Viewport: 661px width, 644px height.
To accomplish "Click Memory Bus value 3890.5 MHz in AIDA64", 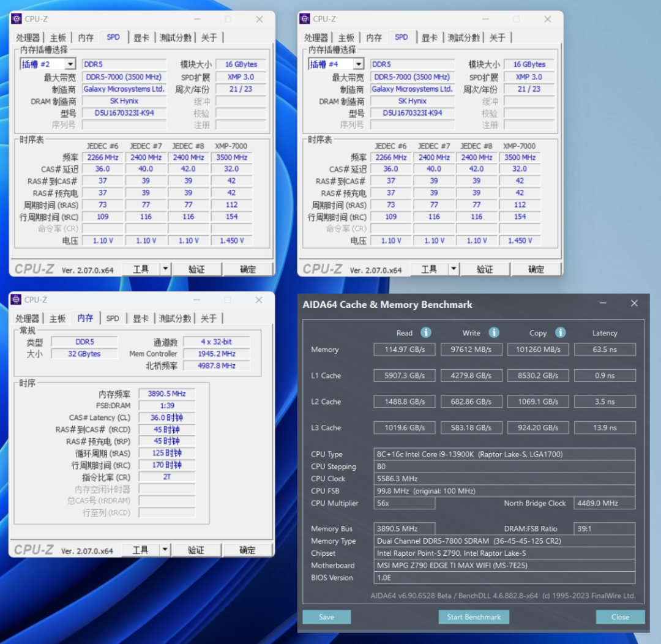I will coord(405,528).
